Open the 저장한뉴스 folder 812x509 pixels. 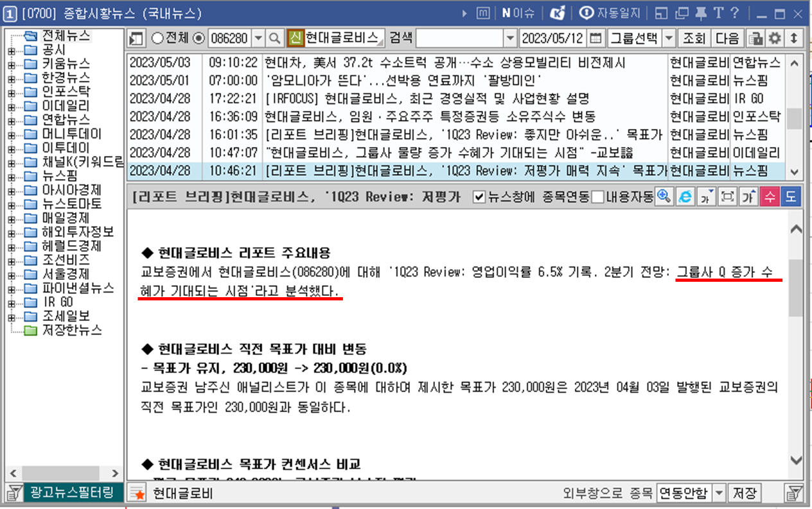tap(72, 331)
